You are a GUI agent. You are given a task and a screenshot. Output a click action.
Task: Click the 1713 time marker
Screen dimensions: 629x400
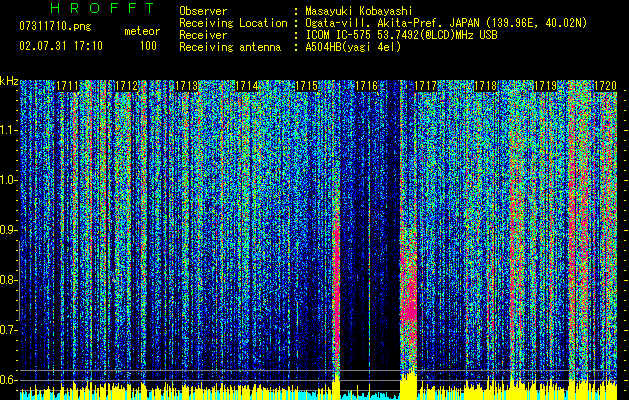tap(187, 86)
